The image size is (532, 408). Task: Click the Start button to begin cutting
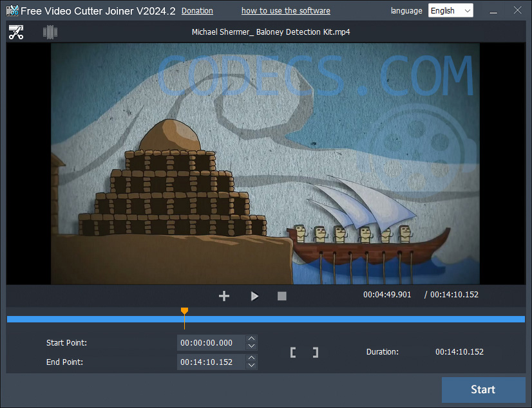(x=484, y=390)
